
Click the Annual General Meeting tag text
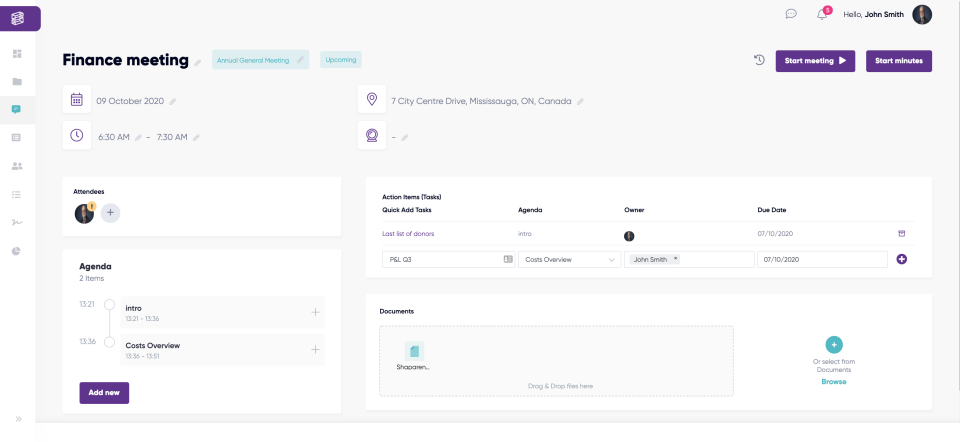253,60
